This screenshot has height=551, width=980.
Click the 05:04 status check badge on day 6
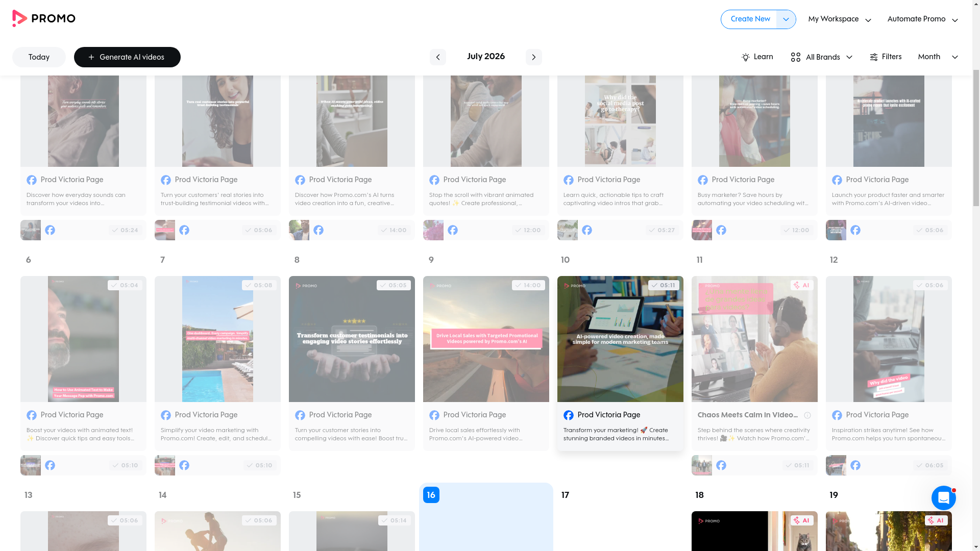point(125,285)
